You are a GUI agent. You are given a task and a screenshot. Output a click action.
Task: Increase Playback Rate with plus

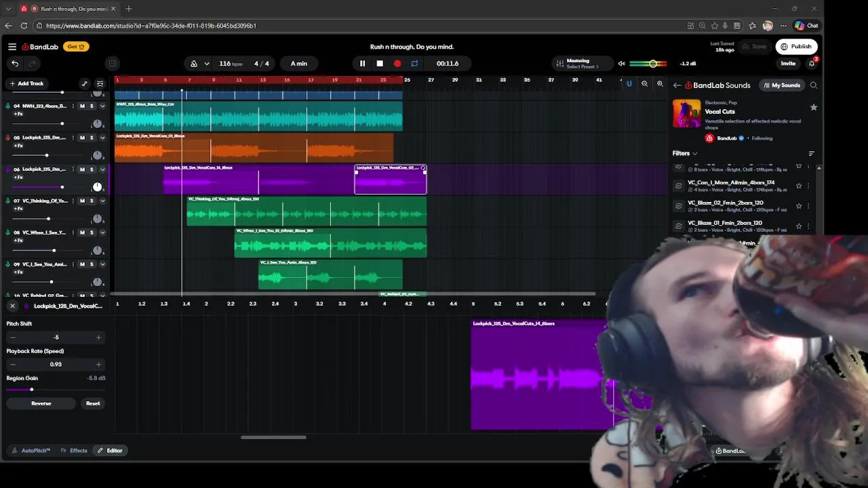[x=98, y=364]
